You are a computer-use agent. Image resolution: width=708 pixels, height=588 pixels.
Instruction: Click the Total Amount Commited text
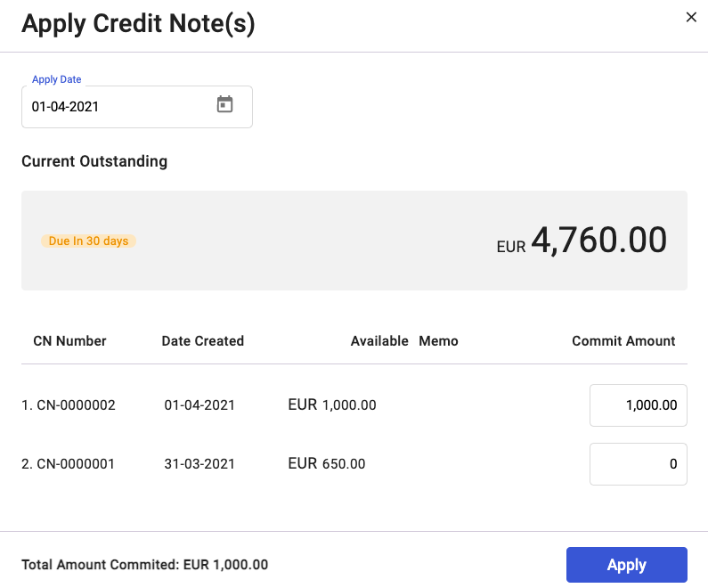[x=145, y=565]
